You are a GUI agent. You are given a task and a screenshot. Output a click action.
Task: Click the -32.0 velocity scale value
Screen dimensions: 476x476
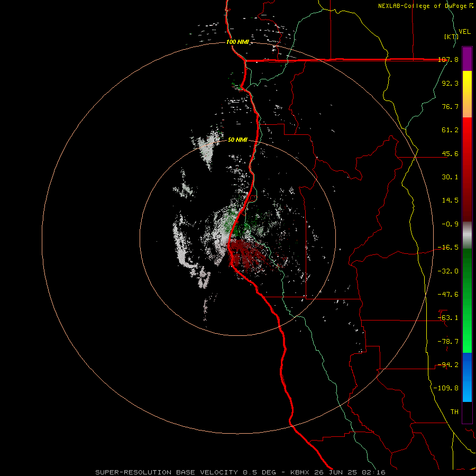click(448, 271)
